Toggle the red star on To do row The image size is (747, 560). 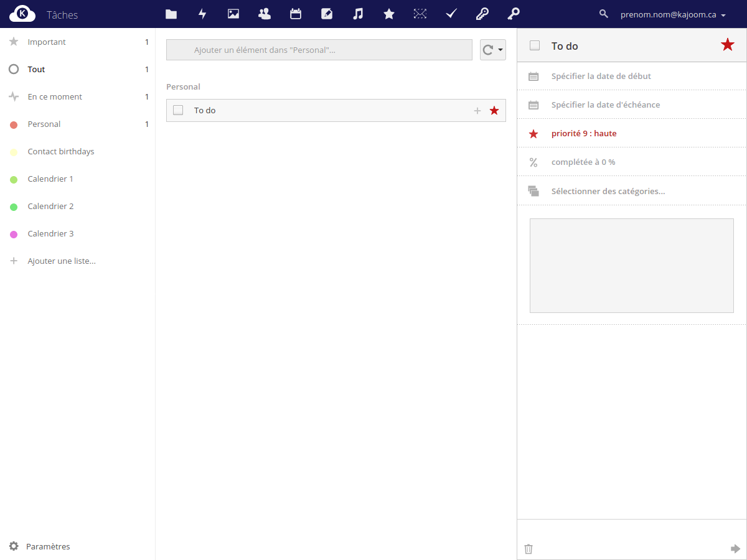tap(494, 111)
